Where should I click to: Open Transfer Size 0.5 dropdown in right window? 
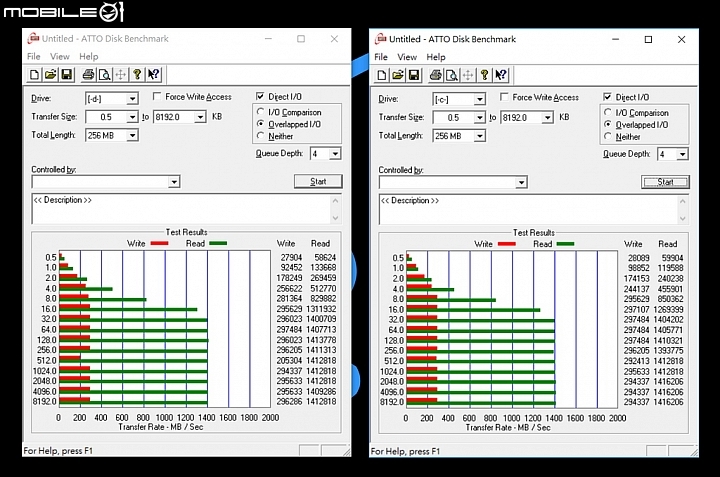[479, 118]
